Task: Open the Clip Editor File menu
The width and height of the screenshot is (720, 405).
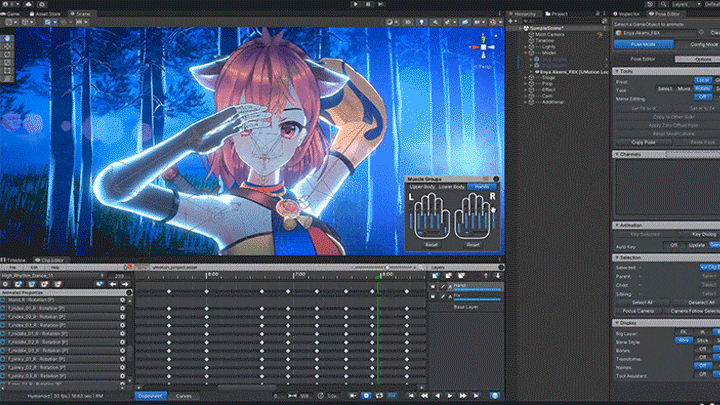Action: 12,267
